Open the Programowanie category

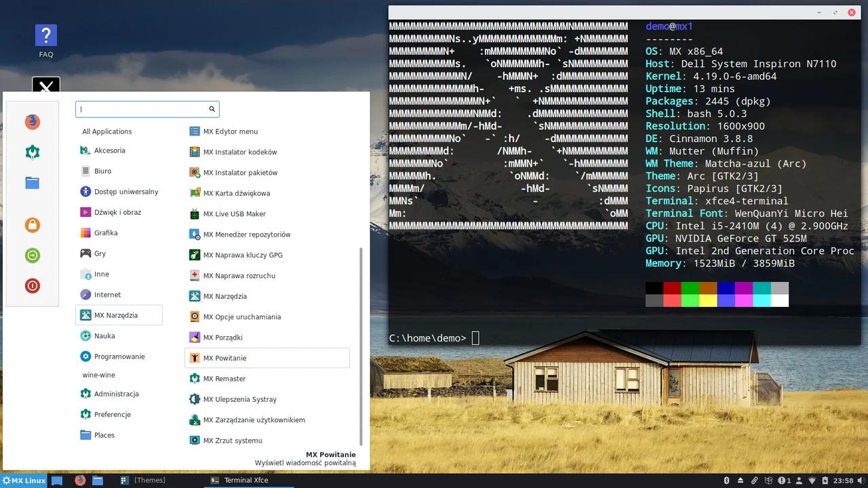(x=119, y=357)
